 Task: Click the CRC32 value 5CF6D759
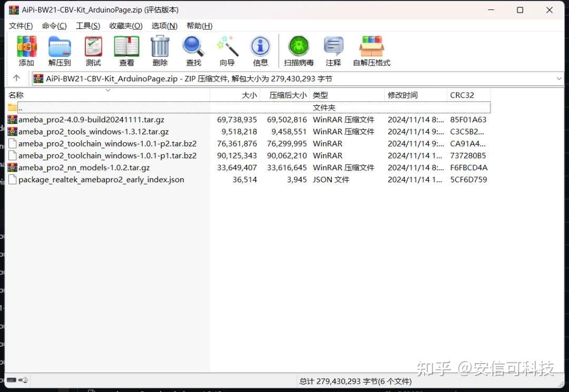pyautogui.click(x=468, y=179)
